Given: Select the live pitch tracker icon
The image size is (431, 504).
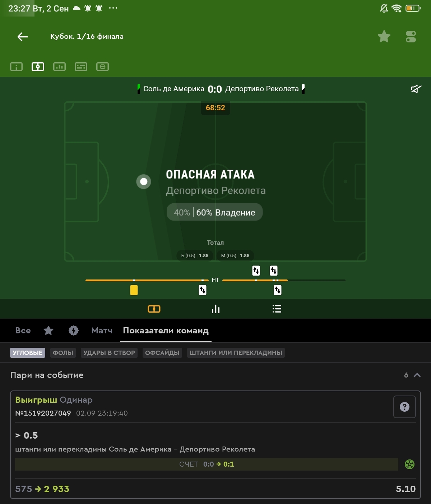Looking at the screenshot, I should click(38, 66).
